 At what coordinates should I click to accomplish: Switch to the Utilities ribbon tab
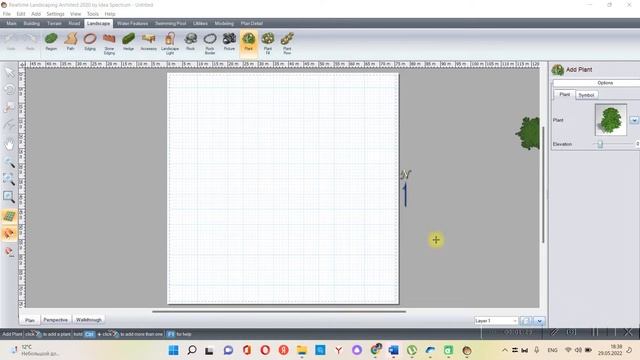coord(200,24)
